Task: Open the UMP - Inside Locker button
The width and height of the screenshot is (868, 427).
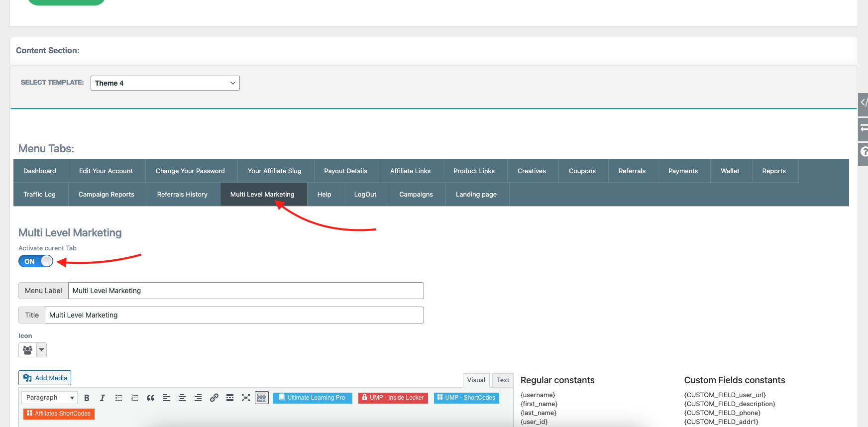Action: point(393,398)
